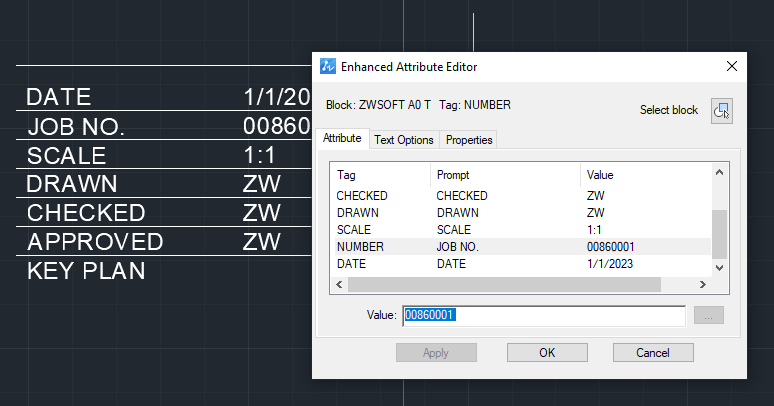Click the ellipsis button beside Value field
This screenshot has height=406, width=774.
tap(708, 315)
